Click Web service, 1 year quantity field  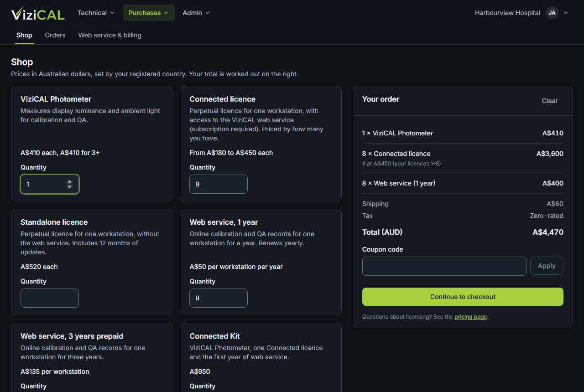pos(219,298)
